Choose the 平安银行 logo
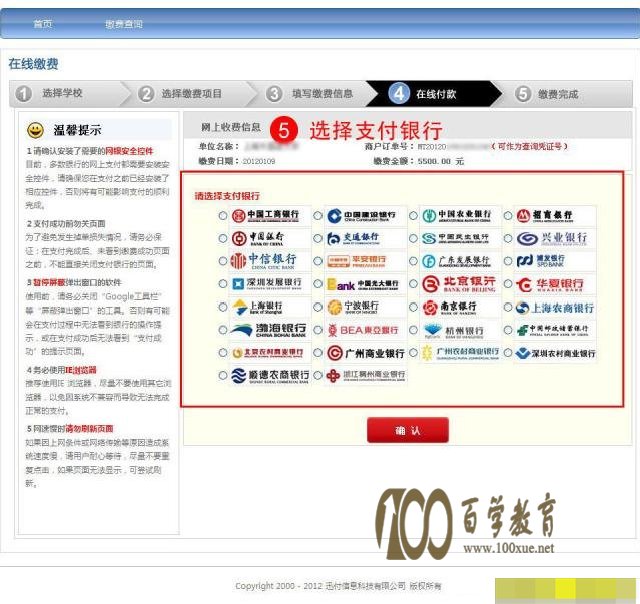This screenshot has height=604, width=640. (x=366, y=261)
